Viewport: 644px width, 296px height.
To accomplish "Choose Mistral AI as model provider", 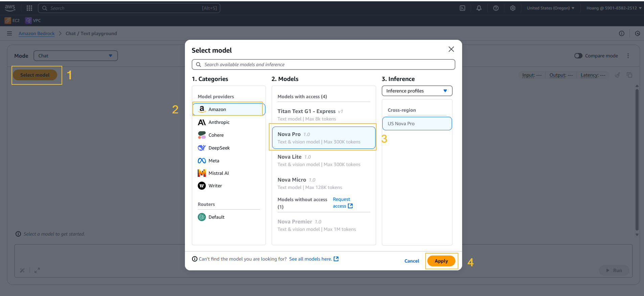I will point(229,173).
